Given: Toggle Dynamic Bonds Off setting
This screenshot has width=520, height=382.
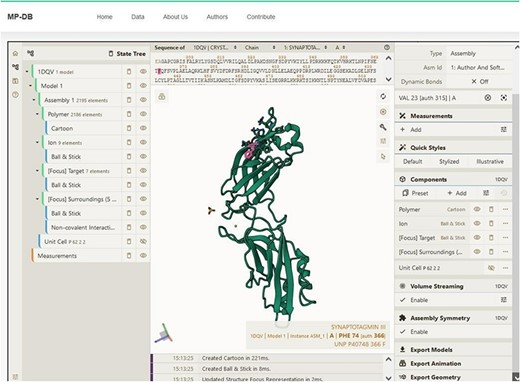Looking at the screenshot, I should pos(480,81).
